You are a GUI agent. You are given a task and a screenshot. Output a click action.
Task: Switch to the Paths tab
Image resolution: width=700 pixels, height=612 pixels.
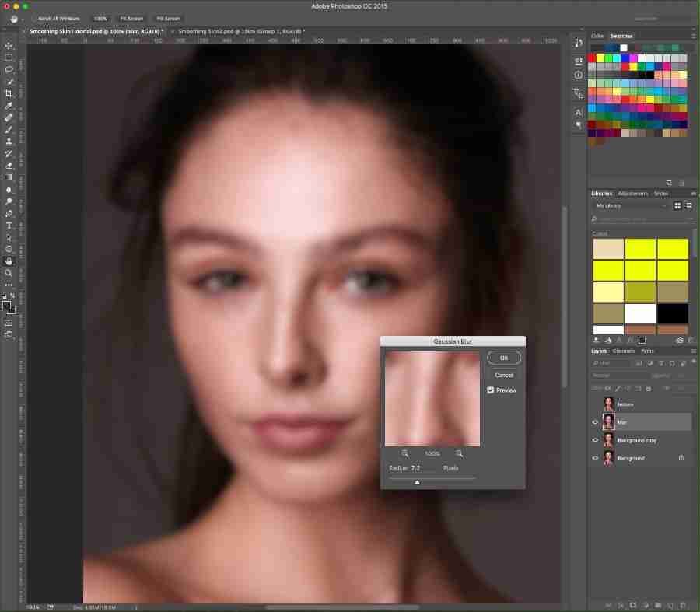pyautogui.click(x=647, y=351)
